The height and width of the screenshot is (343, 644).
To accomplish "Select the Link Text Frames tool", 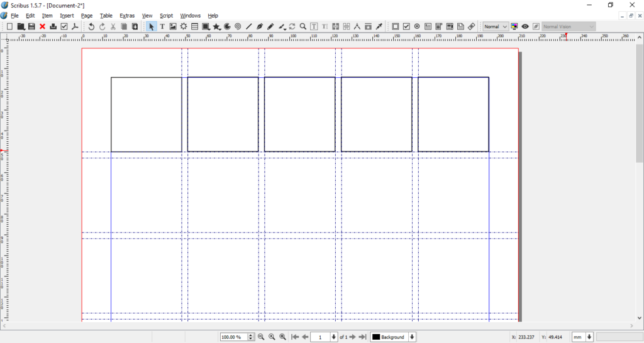I will coord(336,26).
